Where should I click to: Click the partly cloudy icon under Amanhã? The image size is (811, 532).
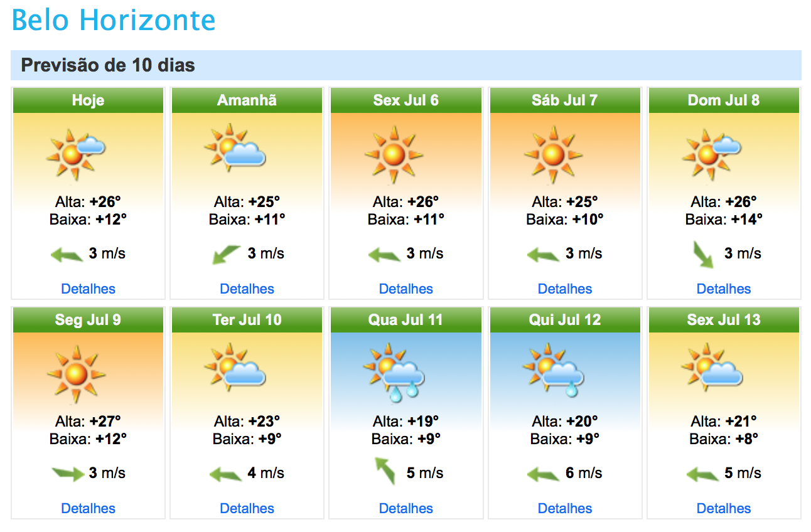235,148
